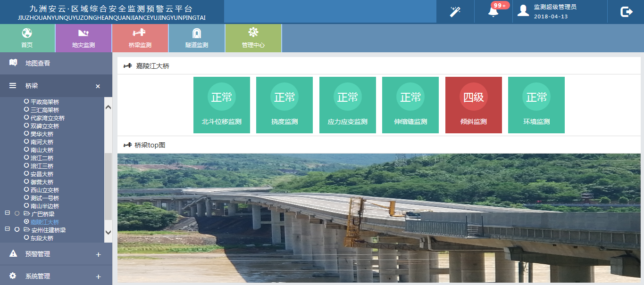Open the notifications bell

(493, 12)
